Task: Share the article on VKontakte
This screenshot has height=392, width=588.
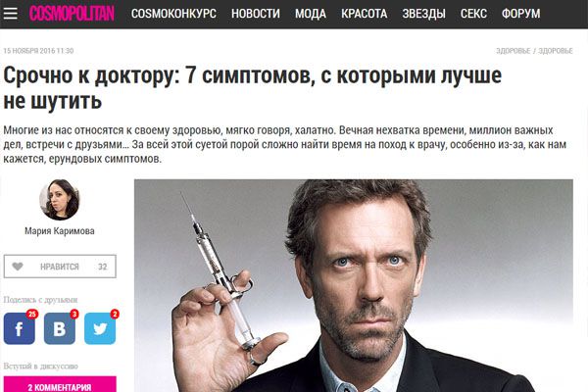Action: [60, 328]
